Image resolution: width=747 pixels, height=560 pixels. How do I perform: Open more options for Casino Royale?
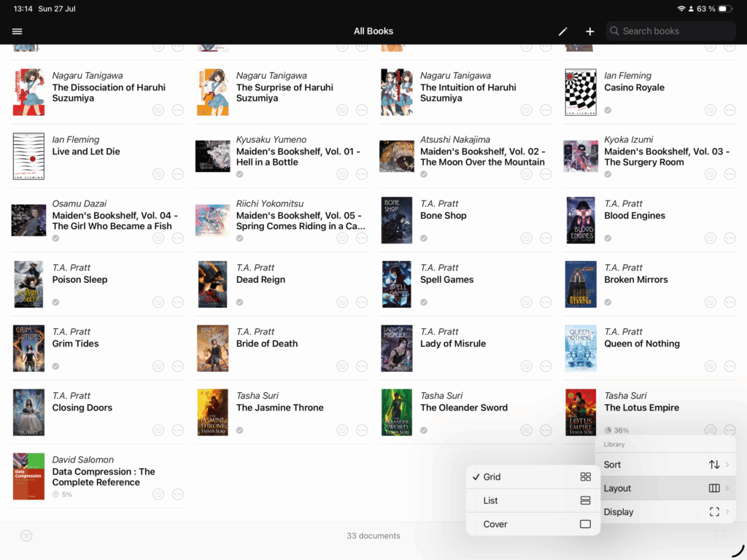[729, 110]
